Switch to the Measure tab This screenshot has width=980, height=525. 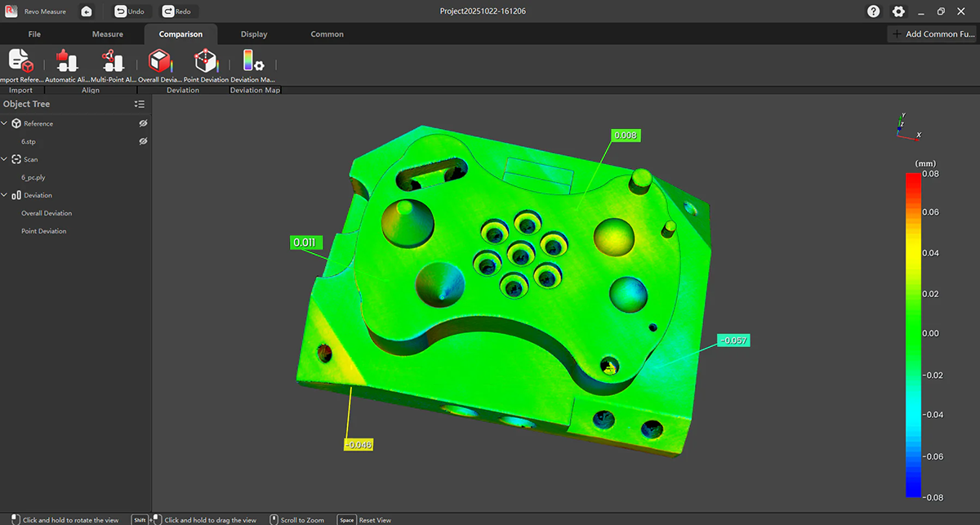coord(108,34)
